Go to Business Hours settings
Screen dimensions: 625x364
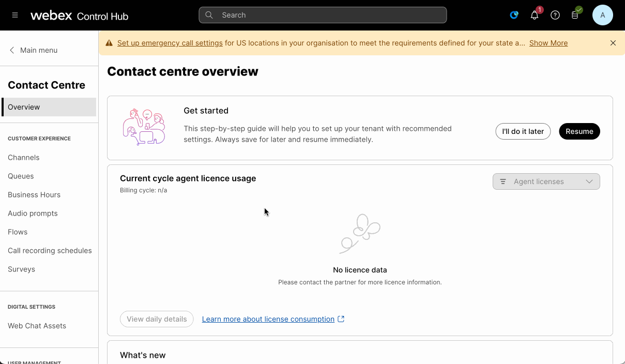[34, 194]
